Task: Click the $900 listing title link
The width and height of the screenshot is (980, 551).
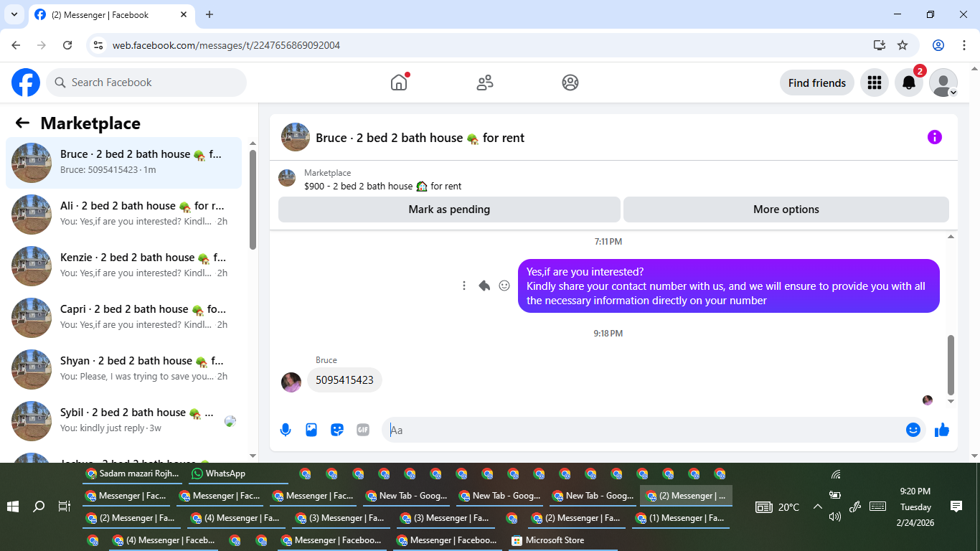Action: point(382,186)
